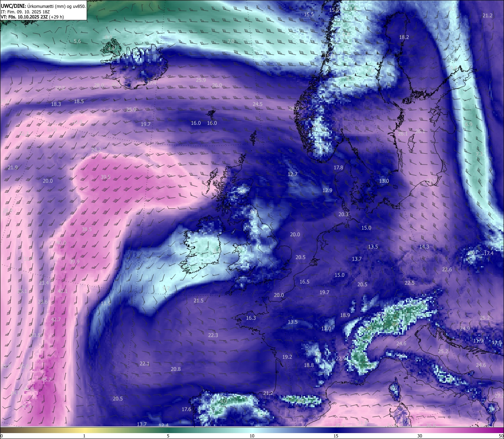Click the 16.5 map value
Viewport: 504px width, 439px height.
click(304, 282)
